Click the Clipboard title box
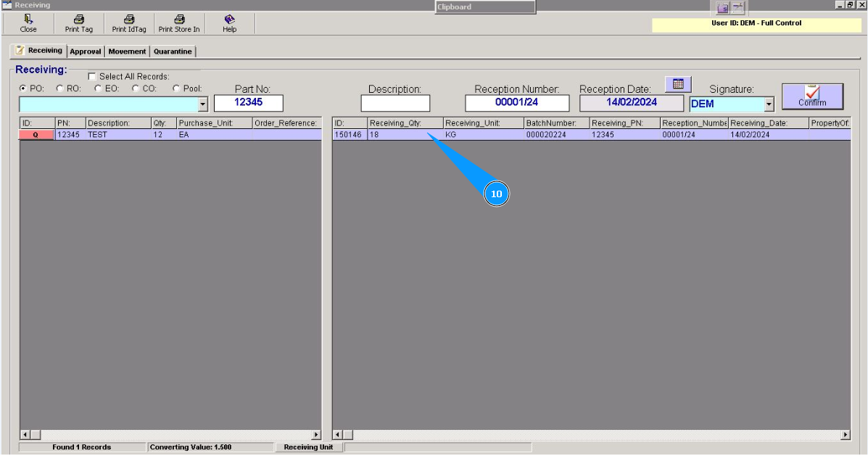 485,7
